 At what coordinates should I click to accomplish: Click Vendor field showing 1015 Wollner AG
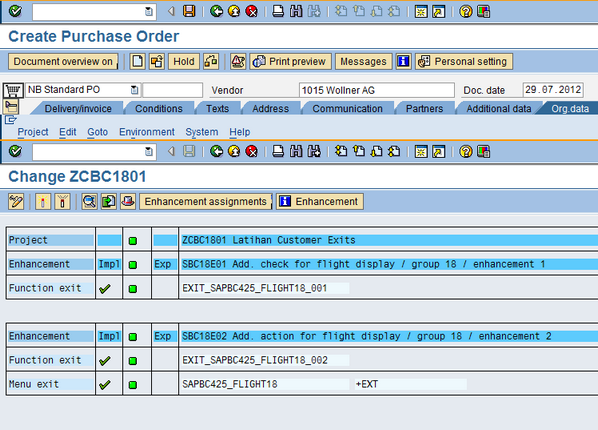point(377,90)
